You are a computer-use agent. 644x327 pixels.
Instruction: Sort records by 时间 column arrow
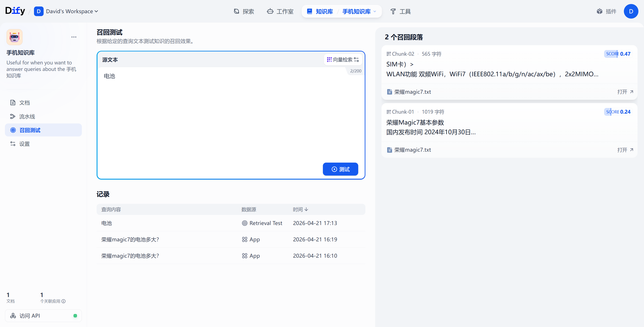point(306,210)
